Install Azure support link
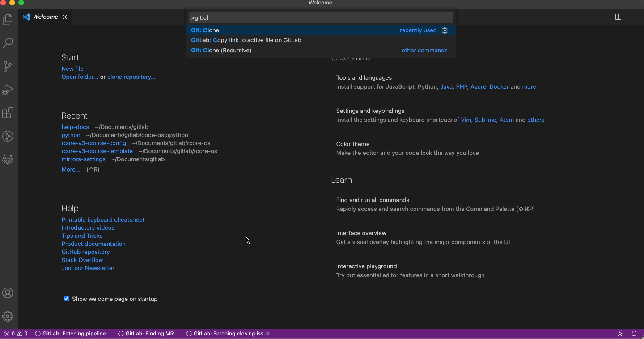 pos(478,87)
